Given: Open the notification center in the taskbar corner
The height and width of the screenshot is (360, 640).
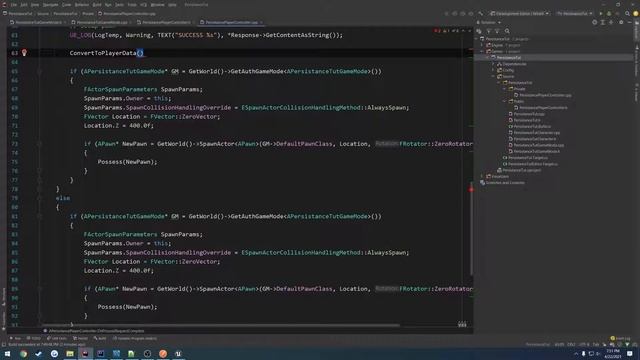Looking at the screenshot, I should pyautogui.click(x=630, y=353).
